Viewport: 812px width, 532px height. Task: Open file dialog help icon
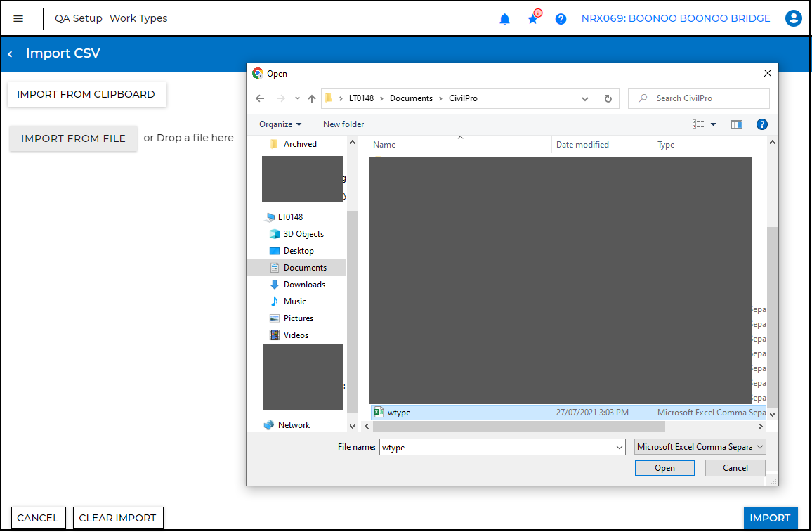click(761, 124)
